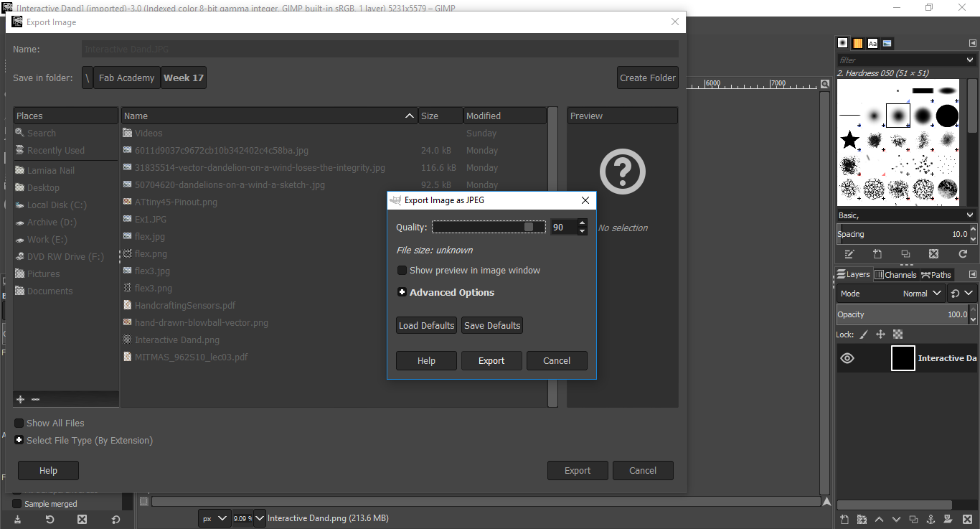This screenshot has width=980, height=529.
Task: Click Export in the JPEG dialog
Action: [x=491, y=361]
